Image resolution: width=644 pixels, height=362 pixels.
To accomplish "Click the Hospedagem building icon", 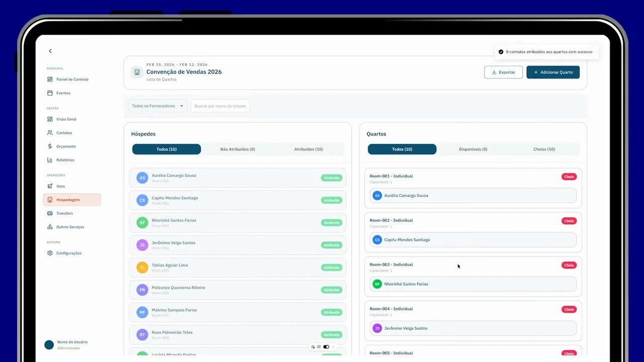I will pos(50,200).
